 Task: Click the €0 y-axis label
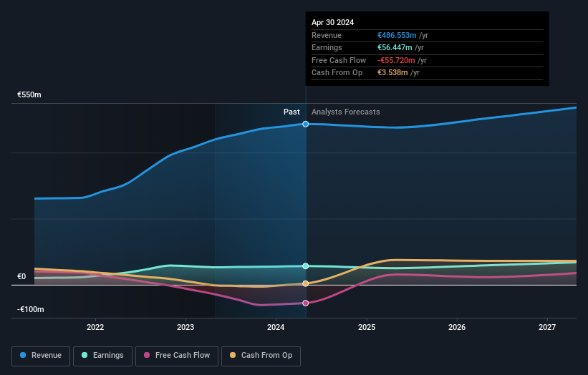point(21,277)
